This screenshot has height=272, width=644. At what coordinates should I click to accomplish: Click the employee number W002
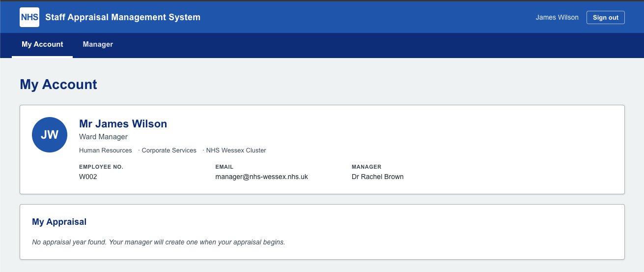click(88, 177)
